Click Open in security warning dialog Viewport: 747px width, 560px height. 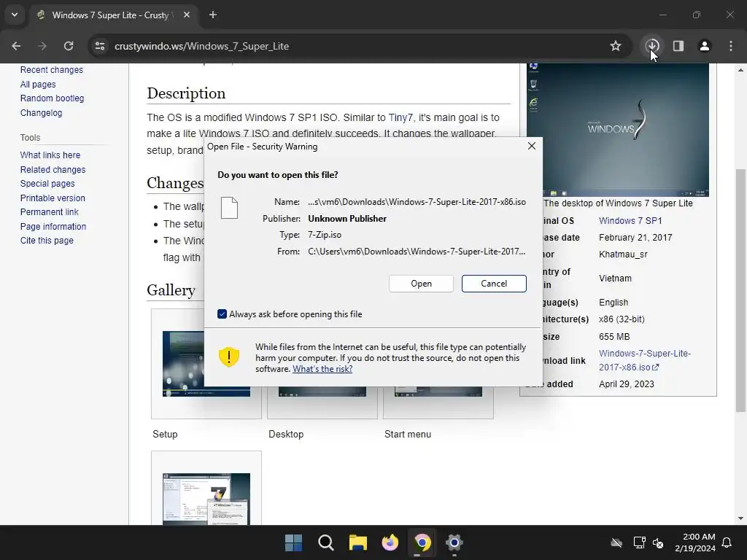pos(421,284)
